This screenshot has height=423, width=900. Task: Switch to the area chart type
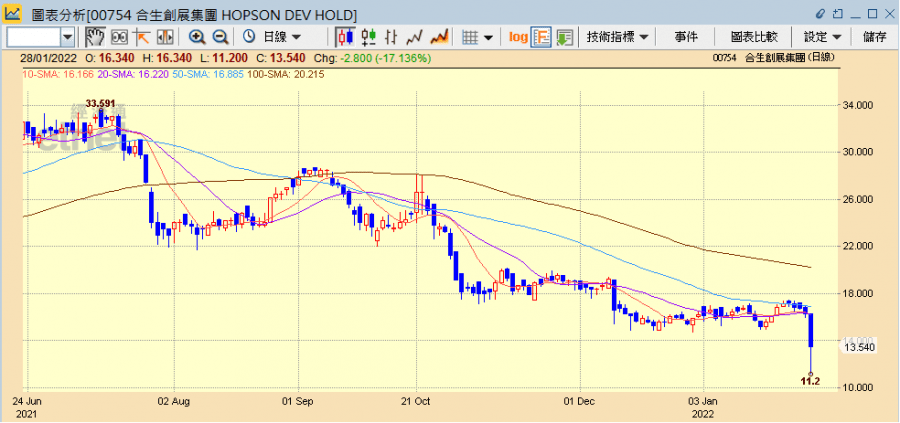(437, 37)
